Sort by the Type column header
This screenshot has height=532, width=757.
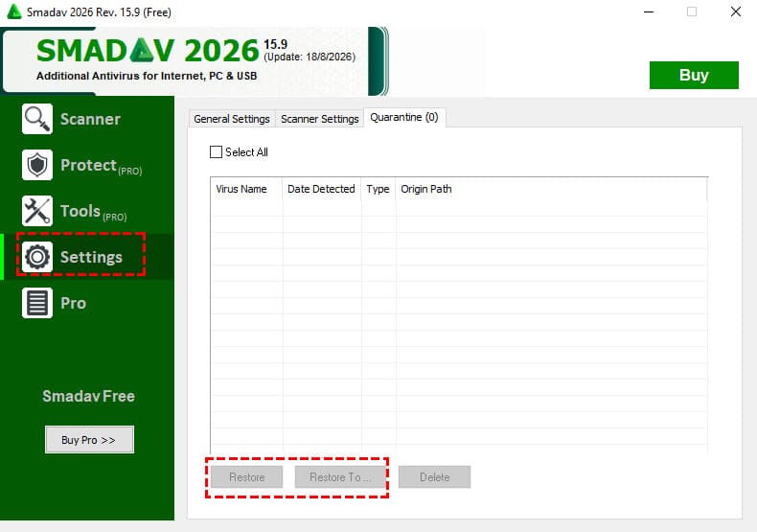click(378, 189)
